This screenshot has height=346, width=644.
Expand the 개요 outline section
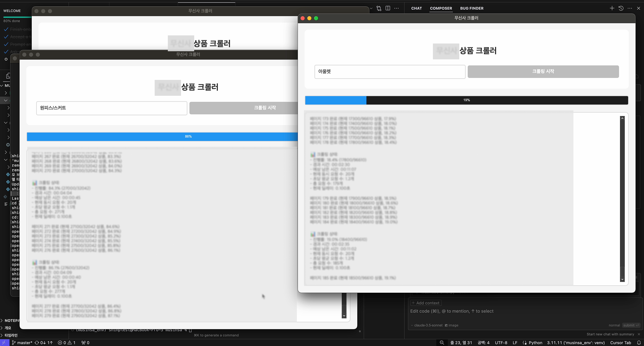8,328
